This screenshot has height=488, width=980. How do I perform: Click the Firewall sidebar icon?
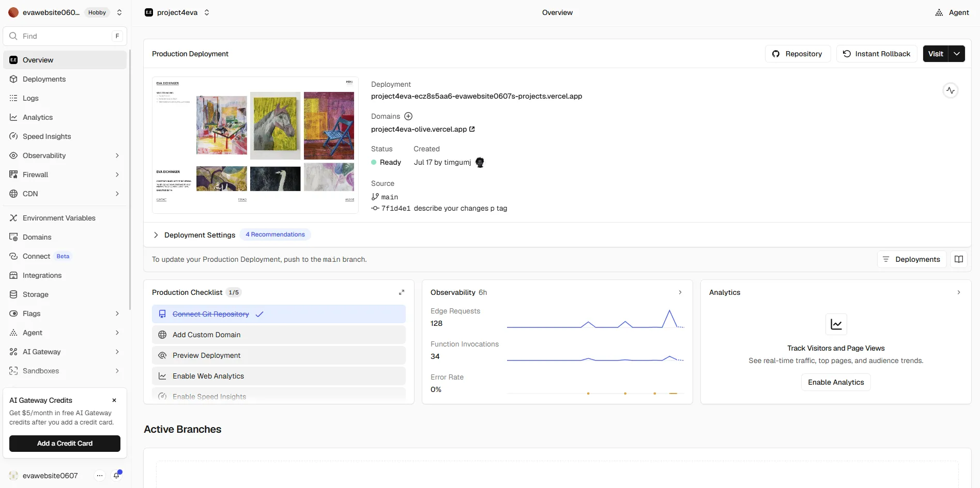pyautogui.click(x=13, y=175)
